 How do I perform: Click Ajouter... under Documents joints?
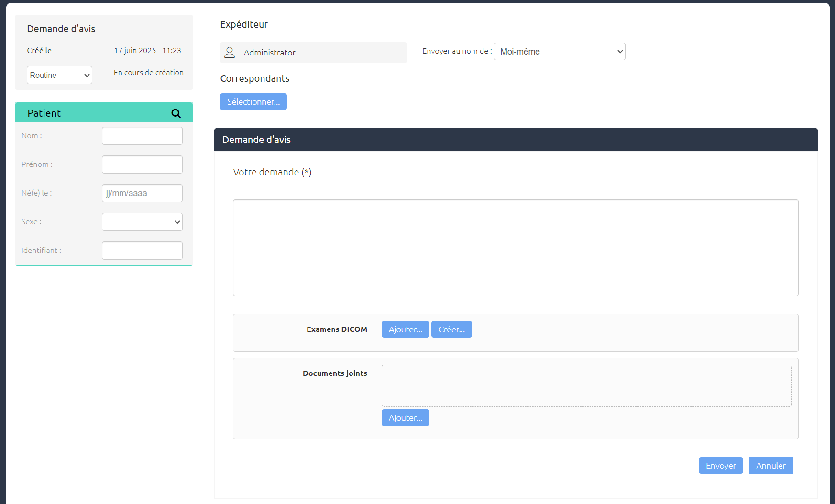406,418
